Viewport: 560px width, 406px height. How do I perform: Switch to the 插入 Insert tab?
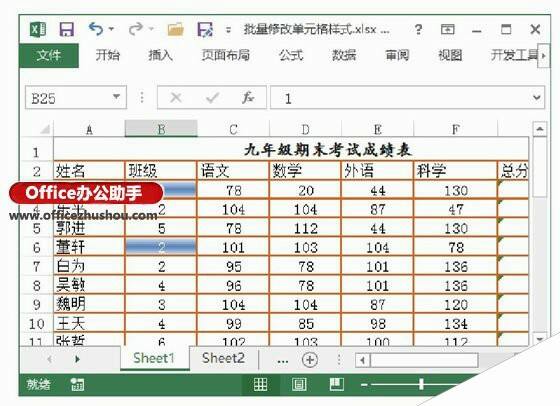point(161,55)
